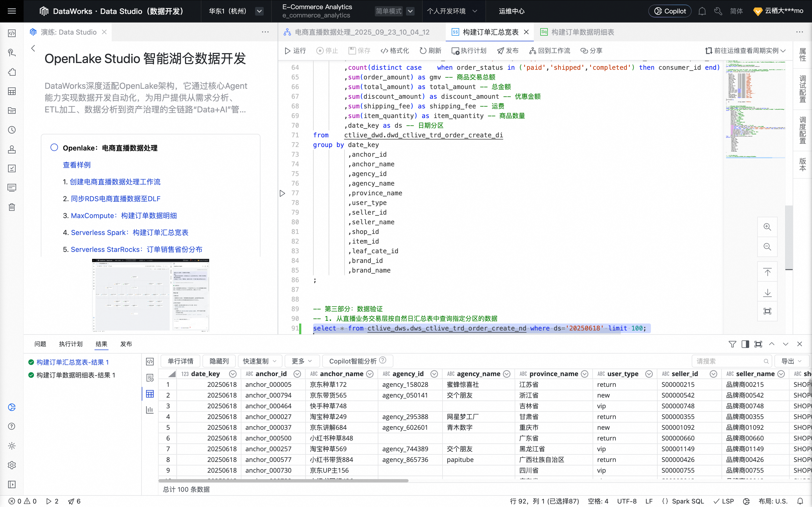Image resolution: width=812 pixels, height=507 pixels.
Task: Click the zoom in magnifier icon
Action: [767, 227]
